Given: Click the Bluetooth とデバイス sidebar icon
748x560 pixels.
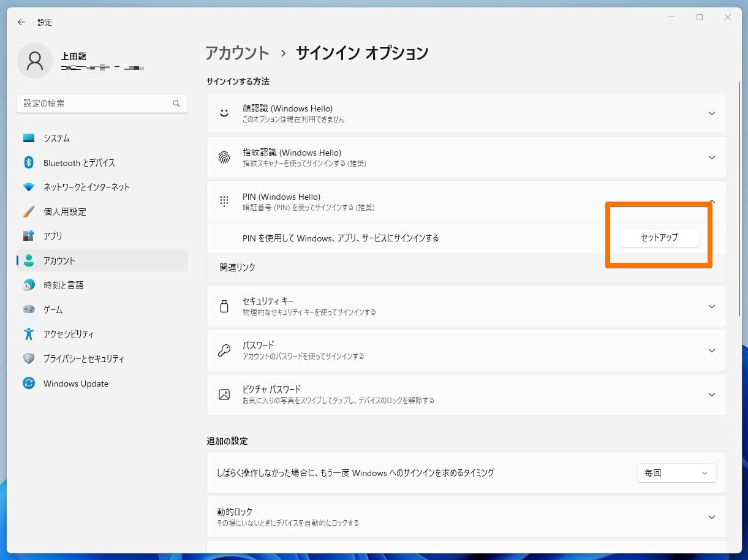Looking at the screenshot, I should pyautogui.click(x=29, y=162).
